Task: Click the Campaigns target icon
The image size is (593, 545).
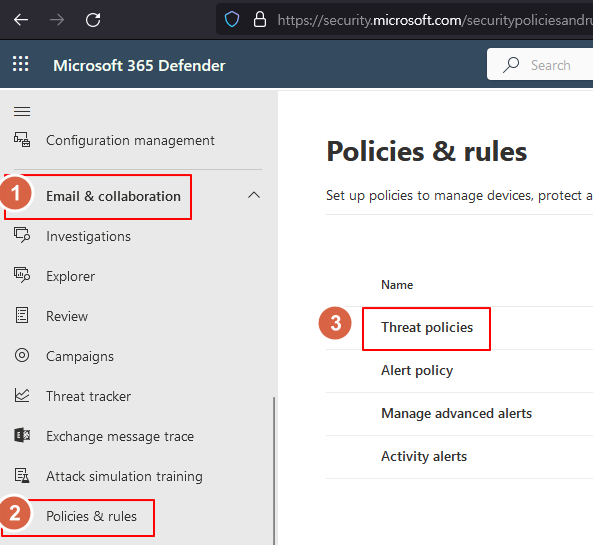Action: pos(22,355)
